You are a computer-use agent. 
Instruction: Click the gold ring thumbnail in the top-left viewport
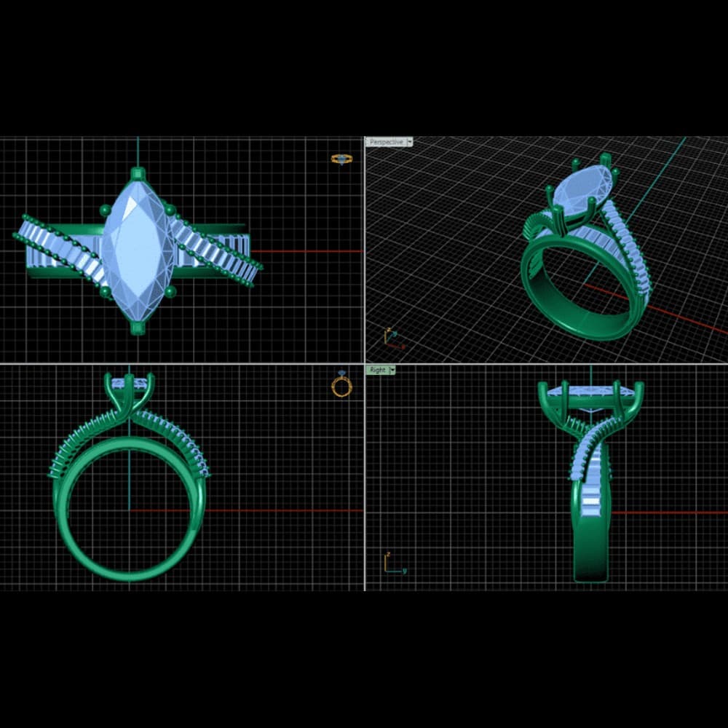point(341,159)
